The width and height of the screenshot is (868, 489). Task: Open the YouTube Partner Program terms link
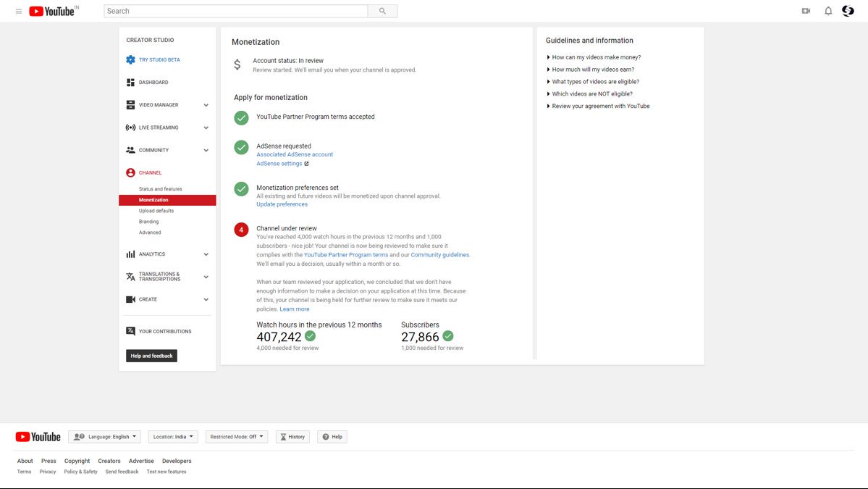(x=346, y=255)
